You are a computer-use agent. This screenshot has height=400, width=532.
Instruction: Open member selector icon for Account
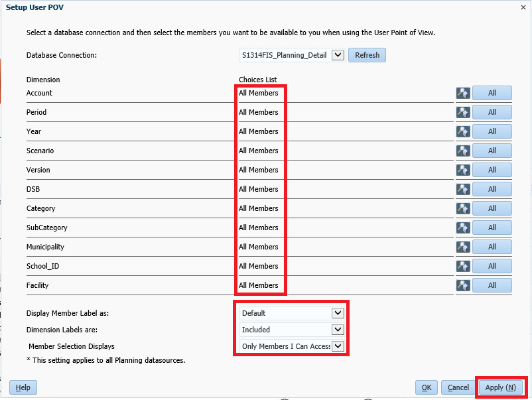(463, 94)
